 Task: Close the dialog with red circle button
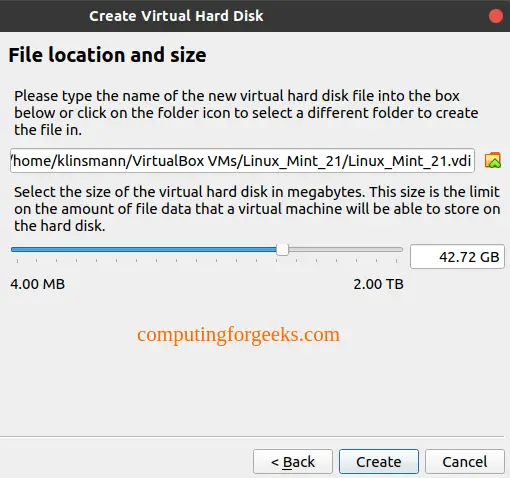[x=496, y=16]
